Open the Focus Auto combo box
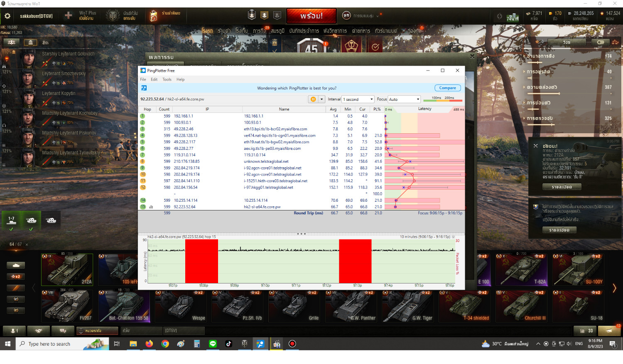Image resolution: width=623 pixels, height=364 pixels. pyautogui.click(x=404, y=99)
